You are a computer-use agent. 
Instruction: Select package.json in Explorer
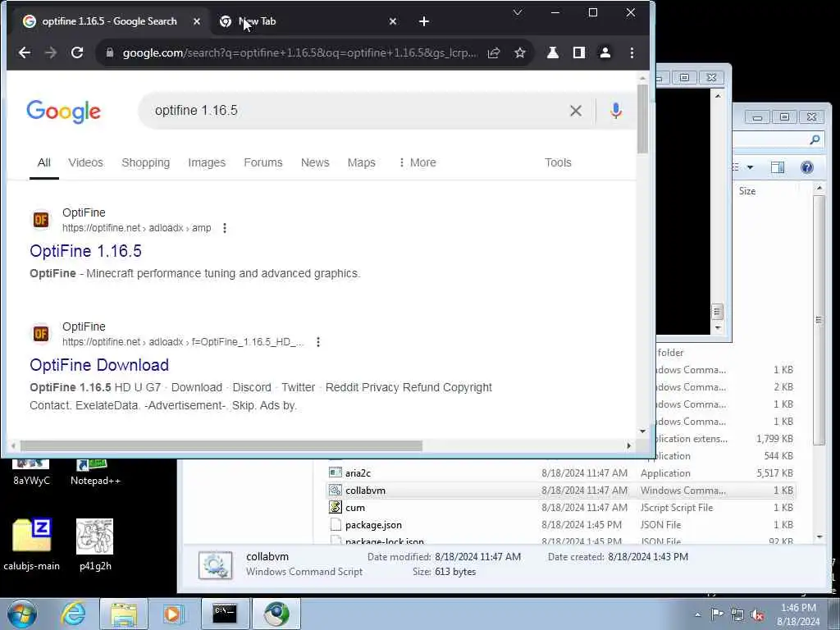pos(373,524)
